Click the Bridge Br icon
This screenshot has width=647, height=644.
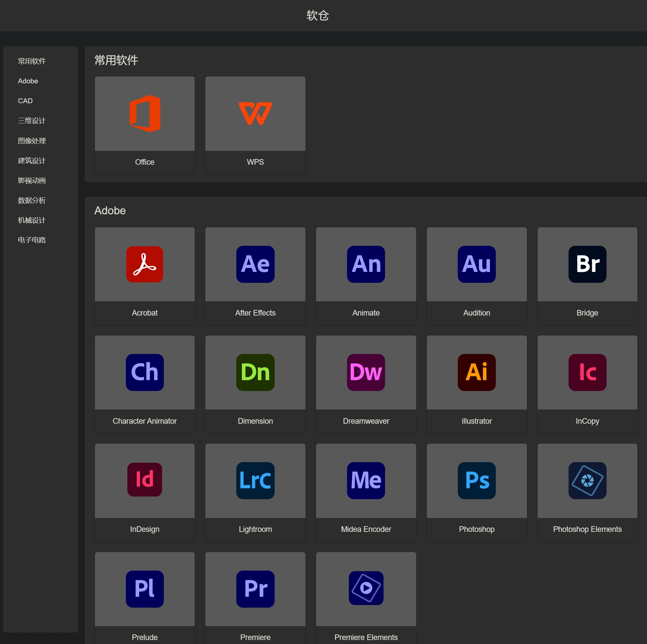pos(587,264)
